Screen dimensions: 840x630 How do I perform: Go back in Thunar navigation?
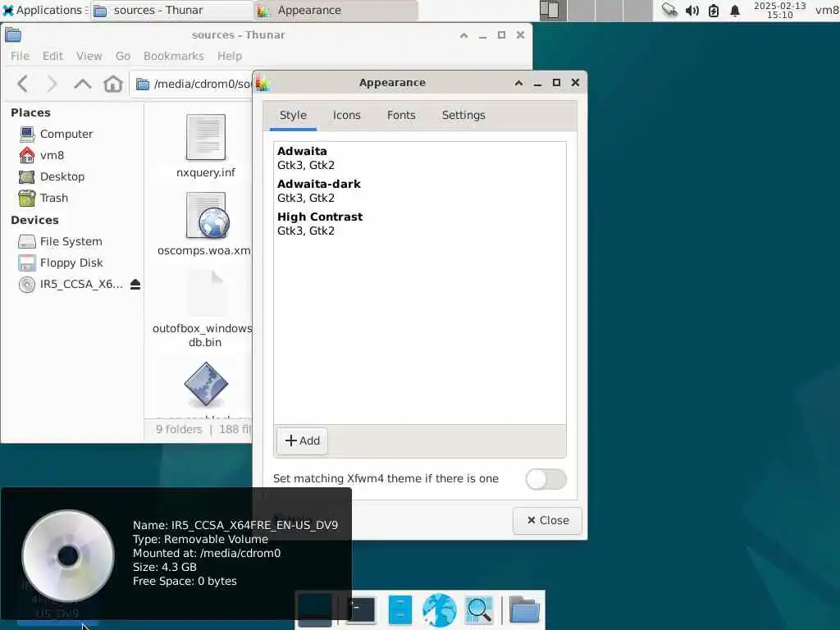(x=22, y=84)
